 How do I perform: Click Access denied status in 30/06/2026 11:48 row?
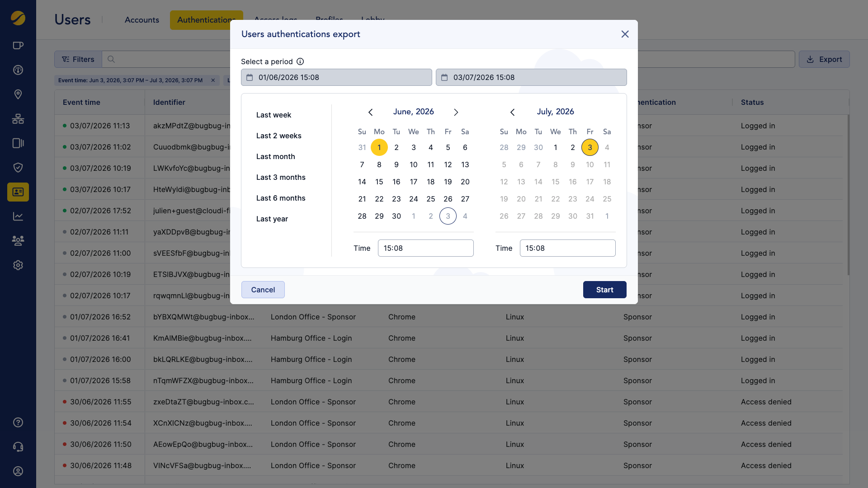(766, 465)
